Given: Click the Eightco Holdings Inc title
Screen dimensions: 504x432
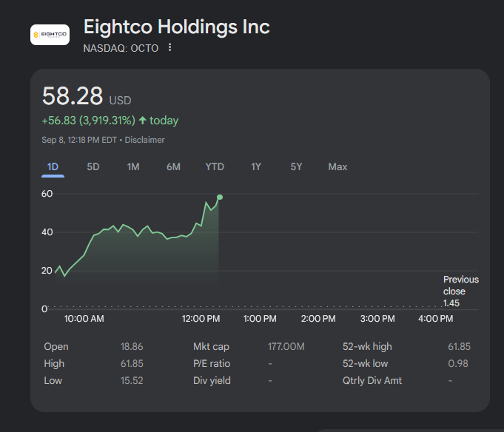Looking at the screenshot, I should pyautogui.click(x=176, y=27).
